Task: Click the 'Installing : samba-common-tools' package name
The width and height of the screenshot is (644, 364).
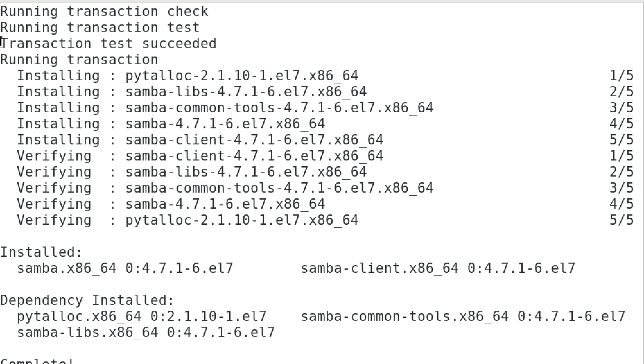Action: [x=279, y=108]
